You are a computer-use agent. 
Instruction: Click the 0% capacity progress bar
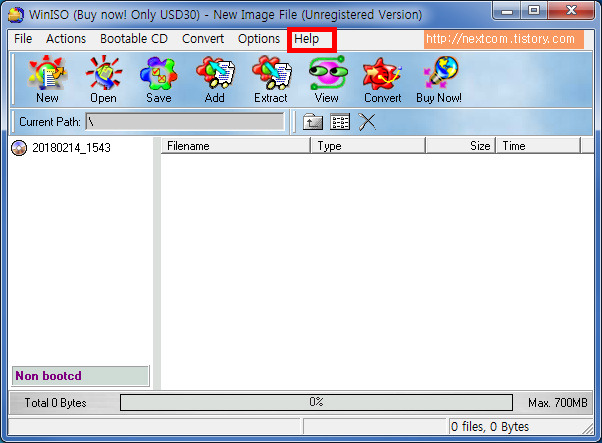pos(316,402)
